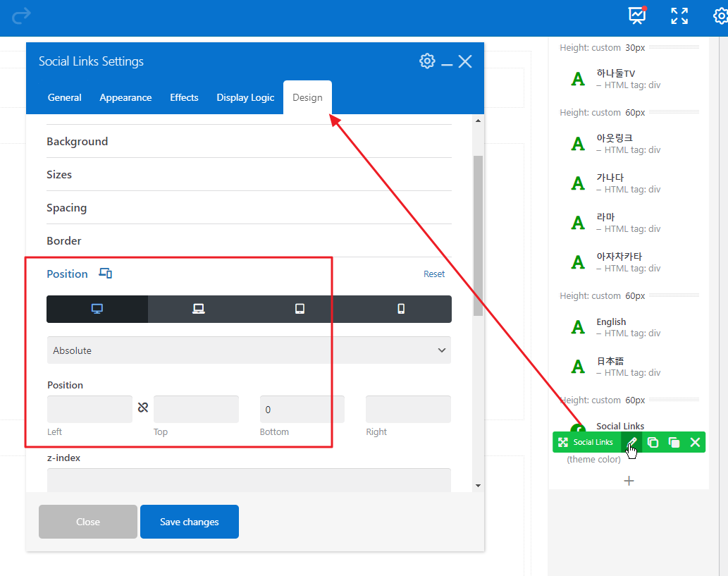Select the tablet device view
The height and width of the screenshot is (576, 728).
(x=300, y=309)
